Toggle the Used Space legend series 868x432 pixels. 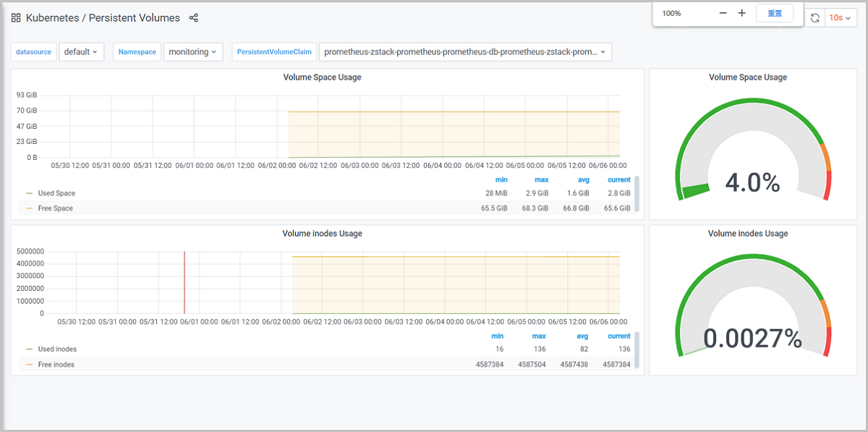pyautogui.click(x=56, y=193)
